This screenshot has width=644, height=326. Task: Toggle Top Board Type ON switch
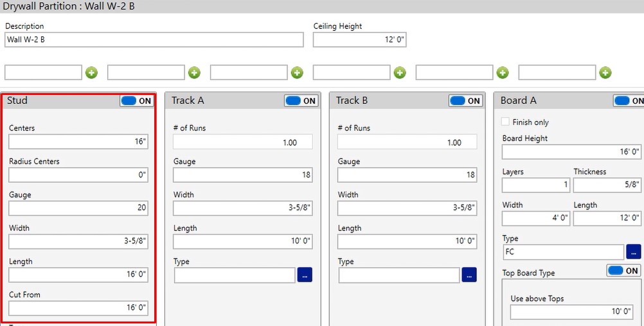tap(623, 271)
